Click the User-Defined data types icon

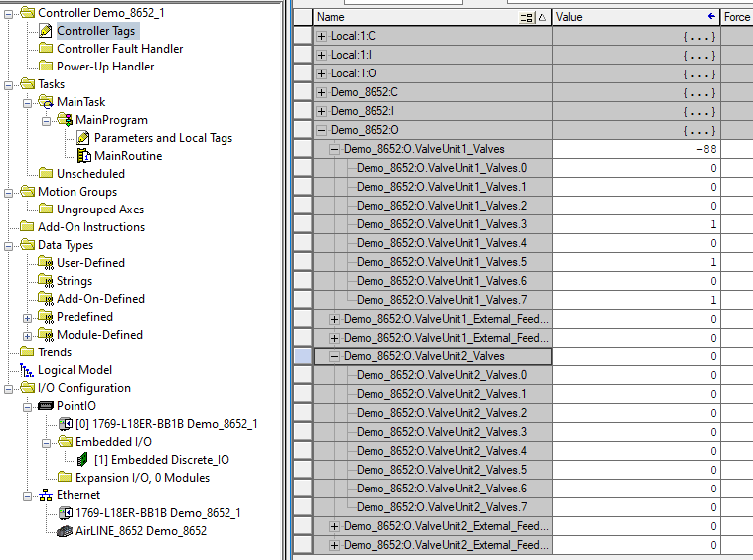point(46,263)
